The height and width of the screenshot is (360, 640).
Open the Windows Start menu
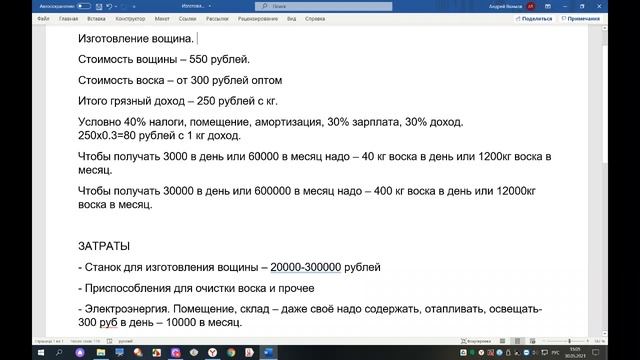[x=41, y=353]
